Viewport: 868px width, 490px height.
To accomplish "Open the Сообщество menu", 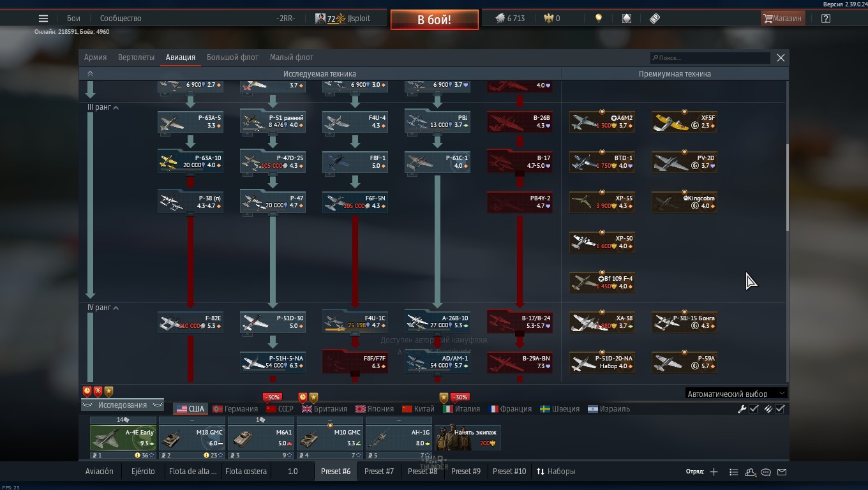I will tap(121, 19).
